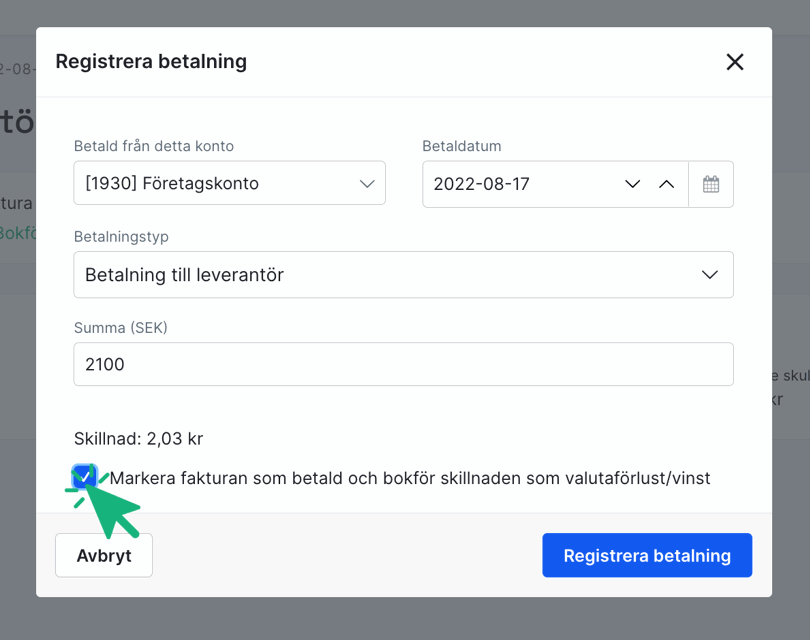
Task: Click the chevron on the Betalningstyp field
Action: (x=710, y=274)
